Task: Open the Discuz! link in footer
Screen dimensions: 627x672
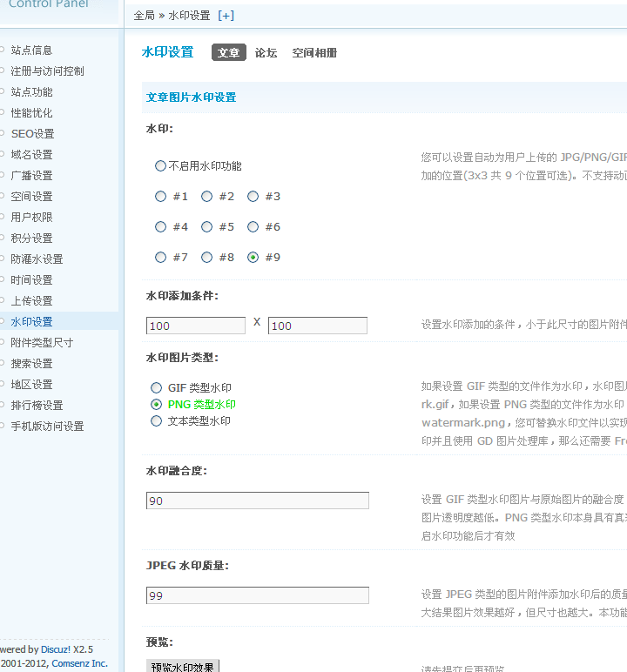Action: coord(56,649)
